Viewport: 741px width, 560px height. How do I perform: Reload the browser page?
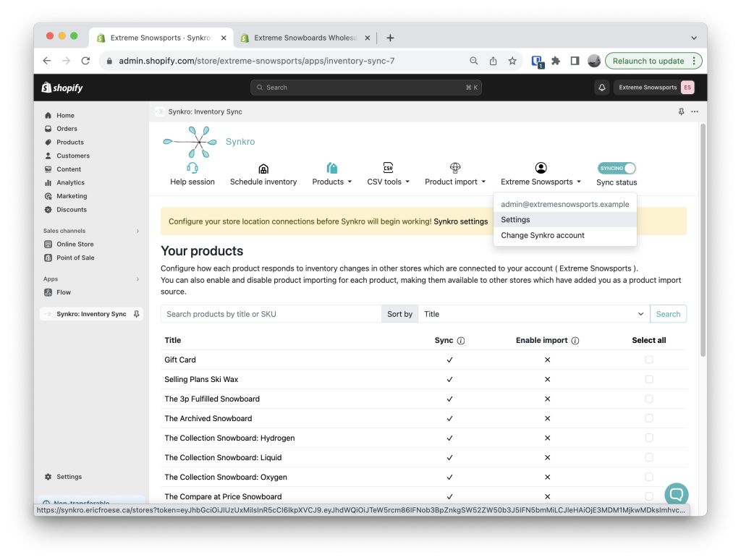[85, 61]
